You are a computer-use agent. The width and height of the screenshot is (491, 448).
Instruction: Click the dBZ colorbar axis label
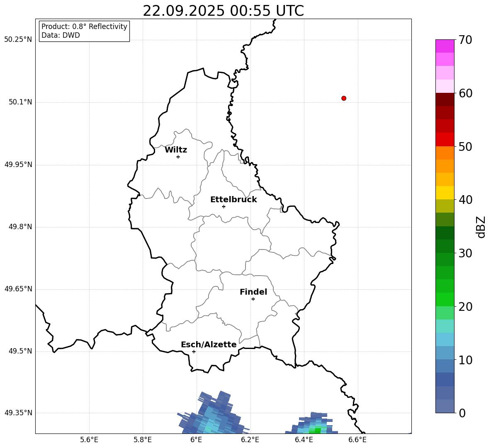[x=481, y=227]
